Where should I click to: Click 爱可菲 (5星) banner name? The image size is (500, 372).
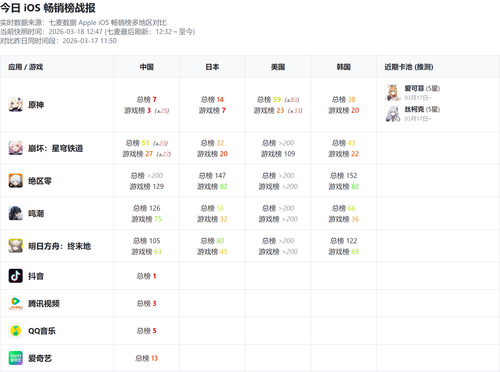pos(422,88)
